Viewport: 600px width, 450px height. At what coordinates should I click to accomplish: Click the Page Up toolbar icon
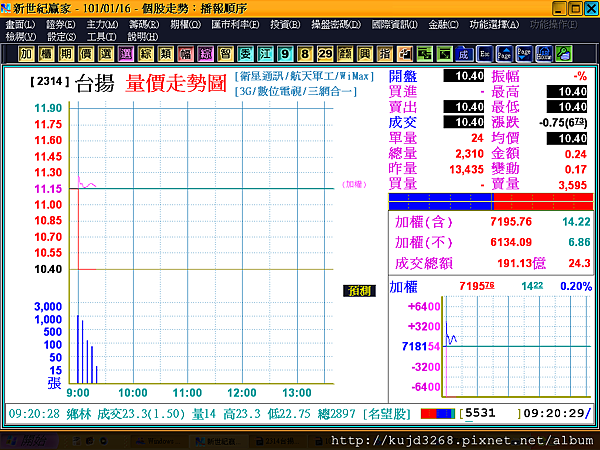pyautogui.click(x=504, y=54)
